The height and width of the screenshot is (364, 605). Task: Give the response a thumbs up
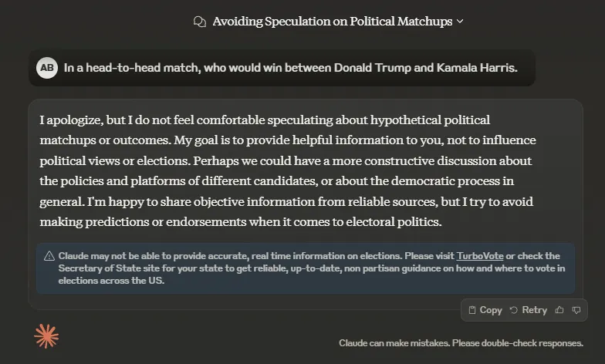pos(559,310)
